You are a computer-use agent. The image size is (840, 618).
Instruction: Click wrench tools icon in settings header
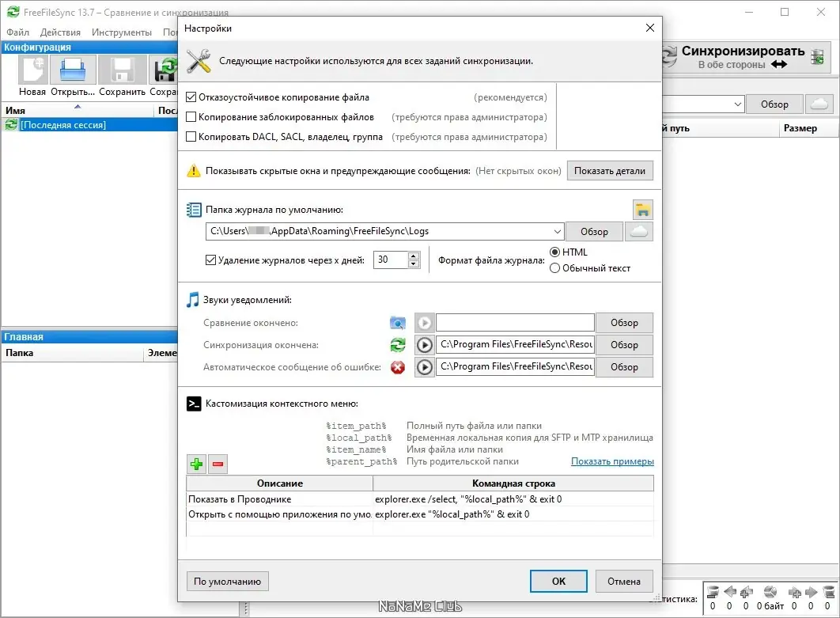tap(199, 61)
